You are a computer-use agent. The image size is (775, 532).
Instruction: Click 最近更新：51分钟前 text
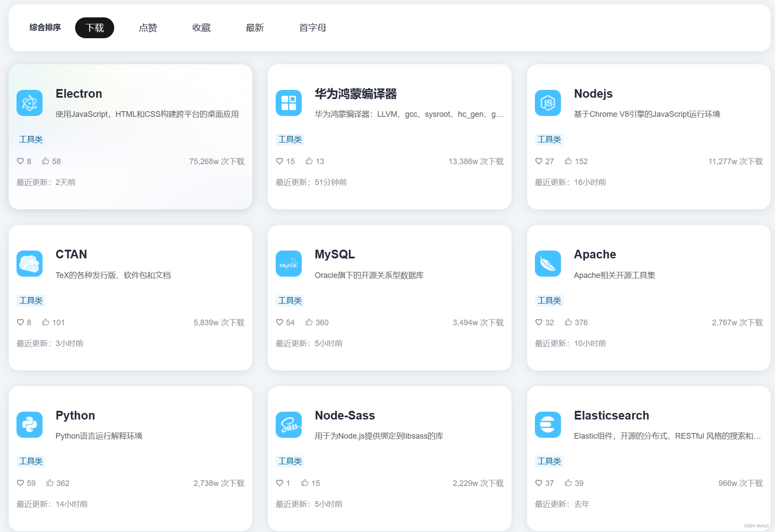pyautogui.click(x=311, y=182)
